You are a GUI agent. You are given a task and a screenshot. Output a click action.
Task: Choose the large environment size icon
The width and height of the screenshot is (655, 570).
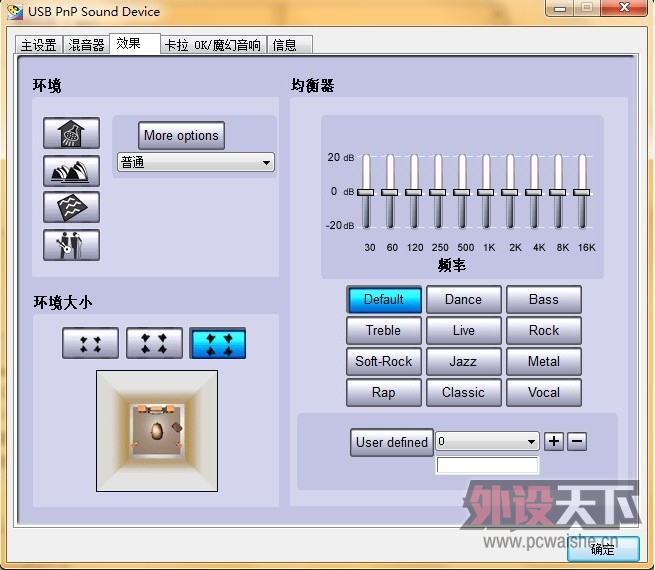click(x=218, y=343)
